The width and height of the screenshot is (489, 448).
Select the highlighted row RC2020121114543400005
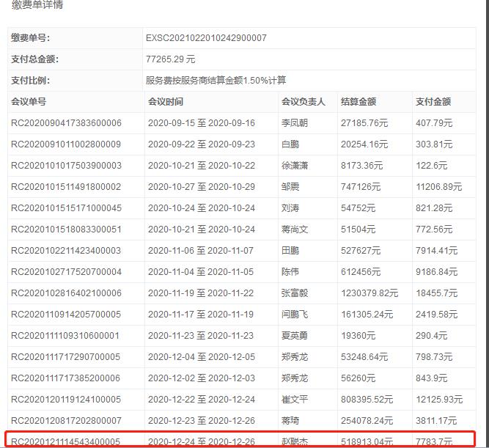[x=66, y=441]
